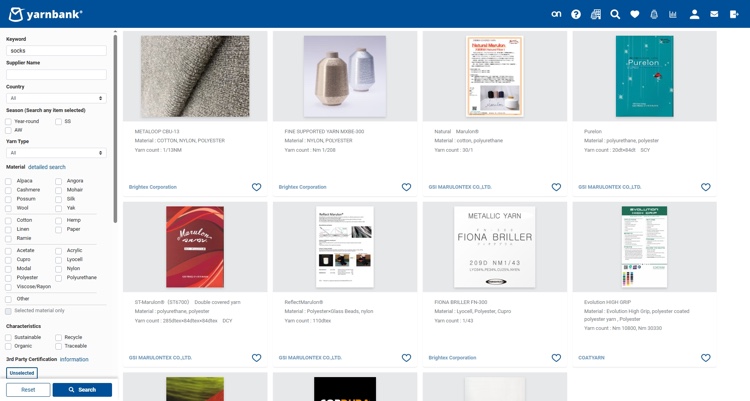Viewport: 750px width, 401px height.
Task: Click the Supplier Name input field
Action: pos(56,74)
